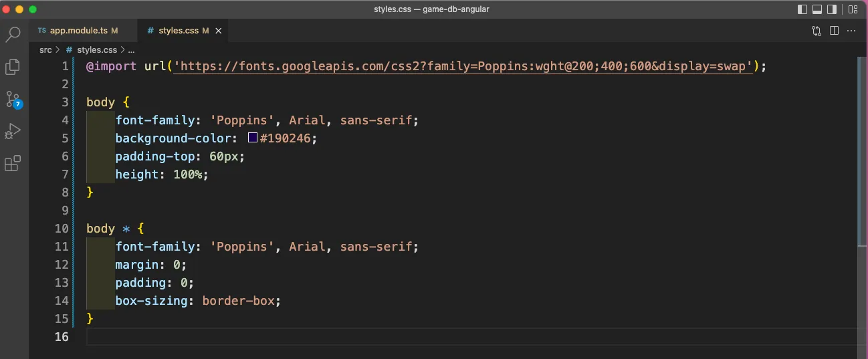Close the styles.css tab
Image resolution: width=868 pixels, height=359 pixels.
(x=218, y=31)
